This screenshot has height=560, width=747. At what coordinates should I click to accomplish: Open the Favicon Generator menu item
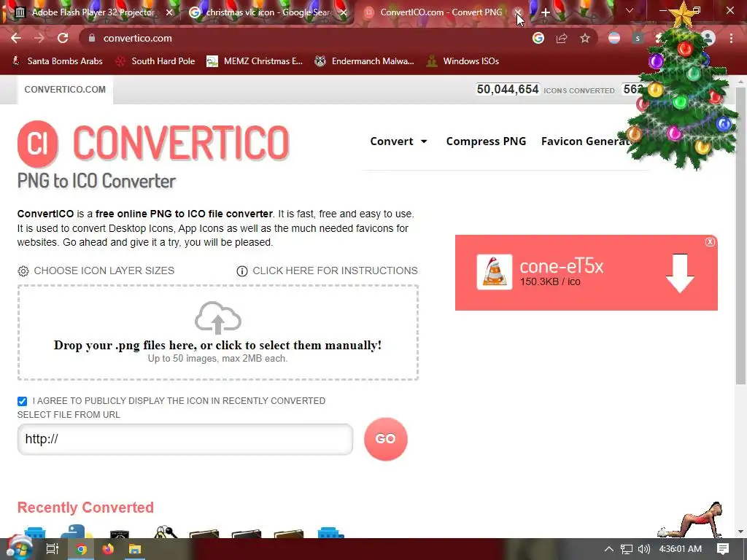587,141
